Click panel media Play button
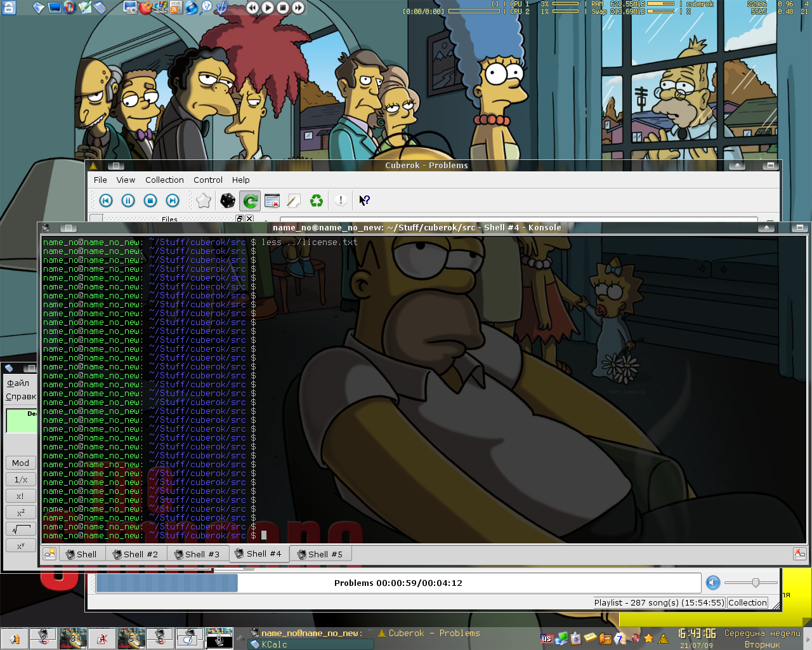This screenshot has width=812, height=650. point(268,8)
